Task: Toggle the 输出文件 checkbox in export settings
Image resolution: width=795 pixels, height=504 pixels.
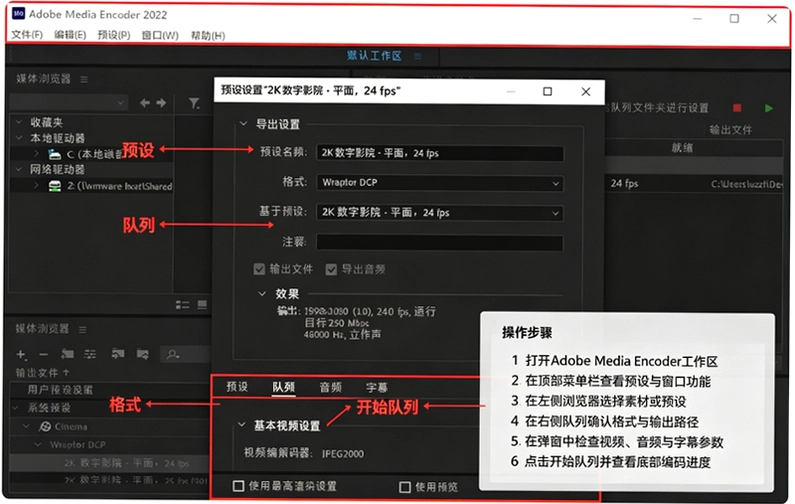Action: click(259, 269)
